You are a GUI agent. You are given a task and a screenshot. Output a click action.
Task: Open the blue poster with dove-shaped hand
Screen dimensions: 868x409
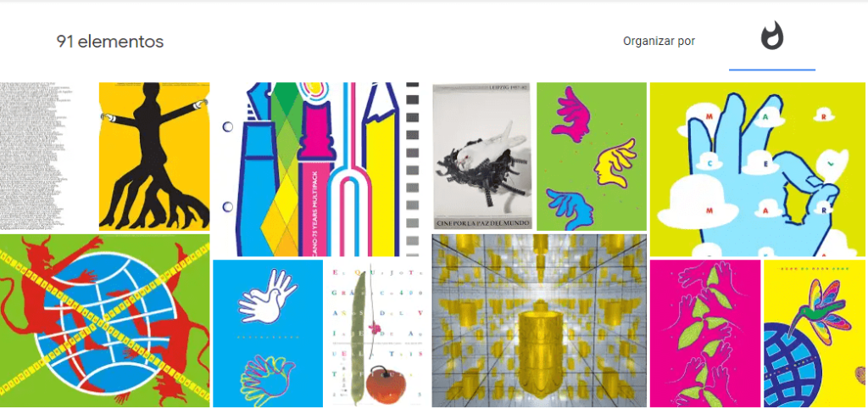point(268,333)
